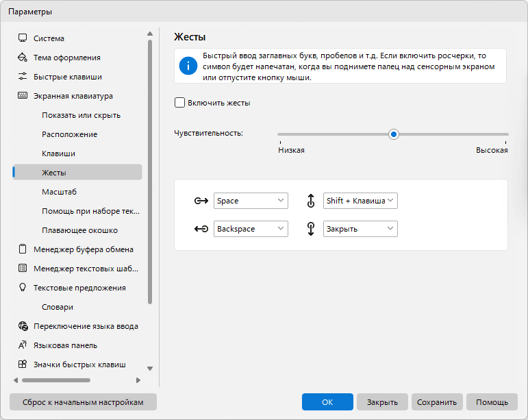The width and height of the screenshot is (528, 420).
Task: Click the list icon for Менеджер текстовых шаблонов
Action: [23, 269]
